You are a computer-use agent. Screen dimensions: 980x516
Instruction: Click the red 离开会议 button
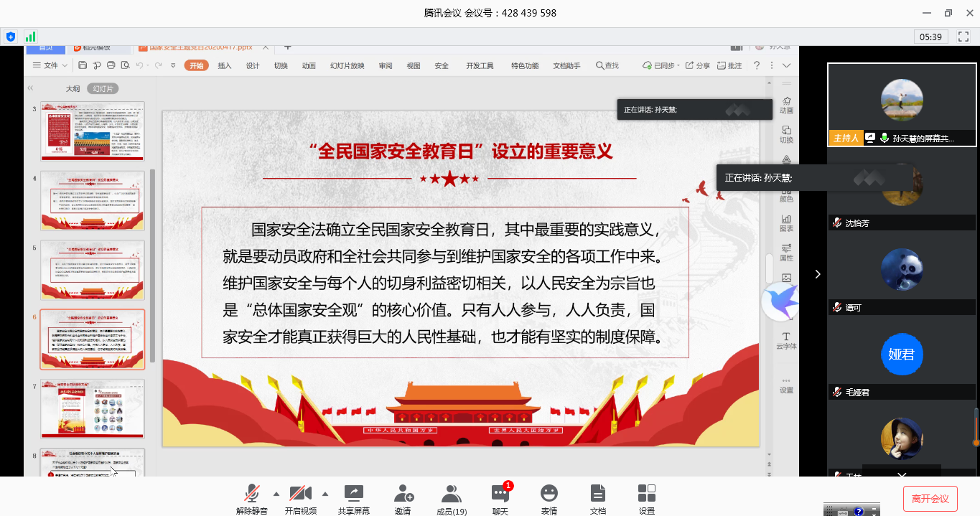930,499
